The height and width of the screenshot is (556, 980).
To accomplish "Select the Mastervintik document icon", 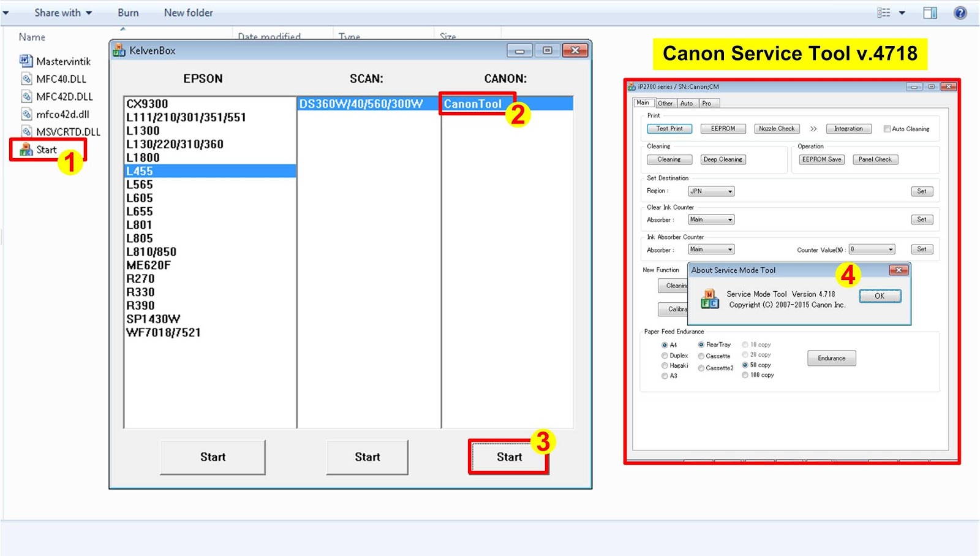I will (26, 61).
